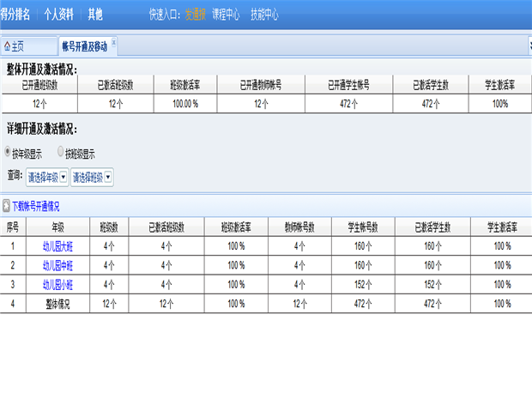Image resolution: width=532 pixels, height=399 pixels.
Task: Open 技能中心 quick link
Action: (x=264, y=15)
